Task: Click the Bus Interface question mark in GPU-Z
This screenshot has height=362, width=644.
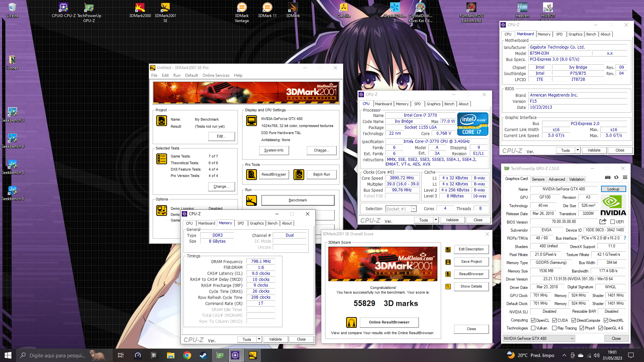Action: coord(625,238)
